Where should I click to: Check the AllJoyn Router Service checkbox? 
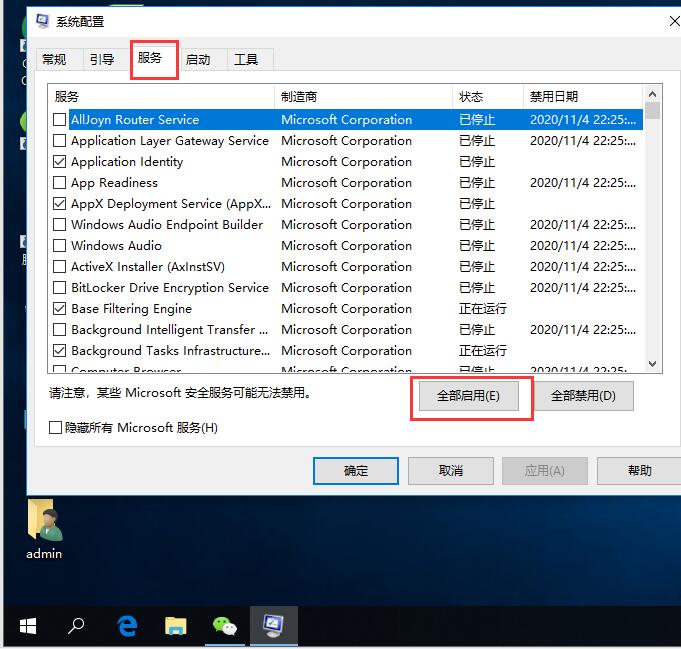(60, 119)
